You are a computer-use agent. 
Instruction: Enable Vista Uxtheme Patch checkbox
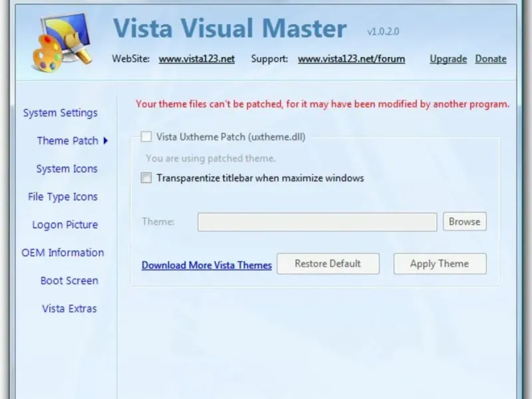click(x=146, y=137)
